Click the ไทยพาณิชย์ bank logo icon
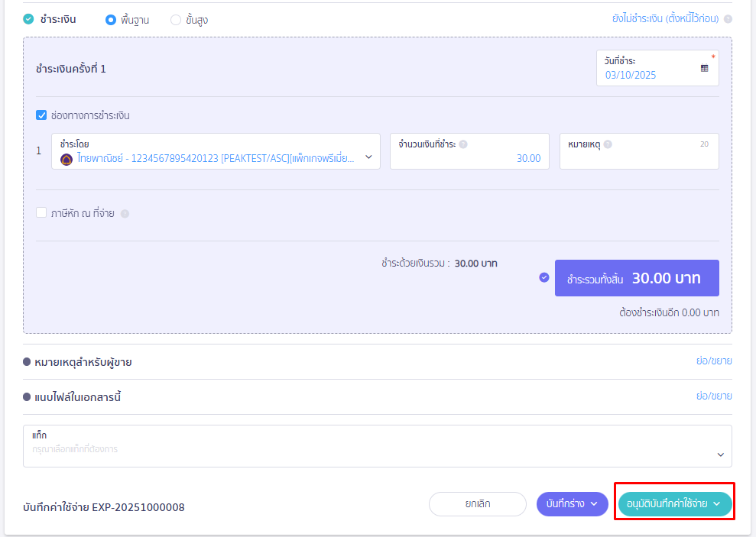Screen dimensions: 756x537 67,159
